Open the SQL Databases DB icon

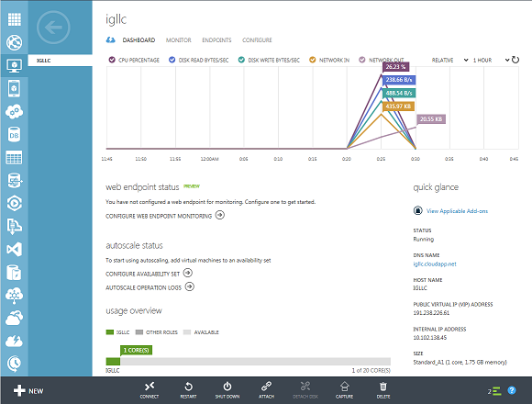click(15, 135)
